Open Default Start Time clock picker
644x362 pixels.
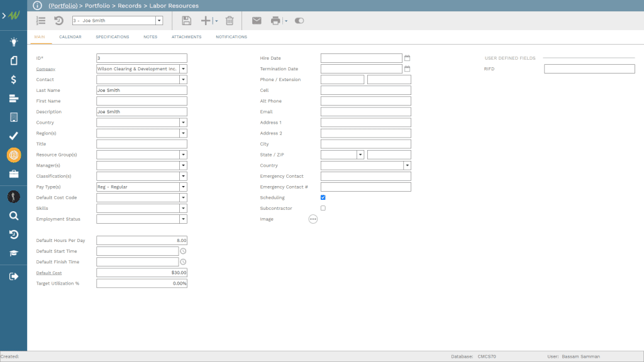pos(183,251)
